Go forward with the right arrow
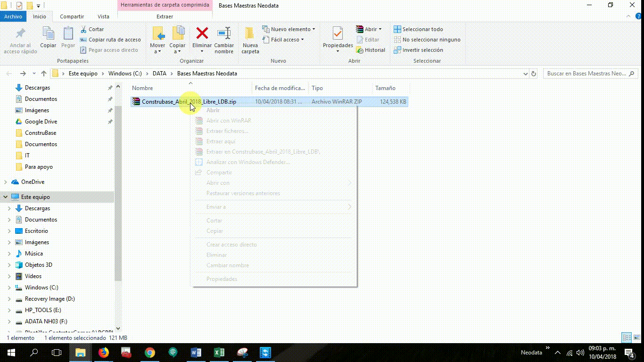Viewport: 644px width, 362px height. pos(23,74)
